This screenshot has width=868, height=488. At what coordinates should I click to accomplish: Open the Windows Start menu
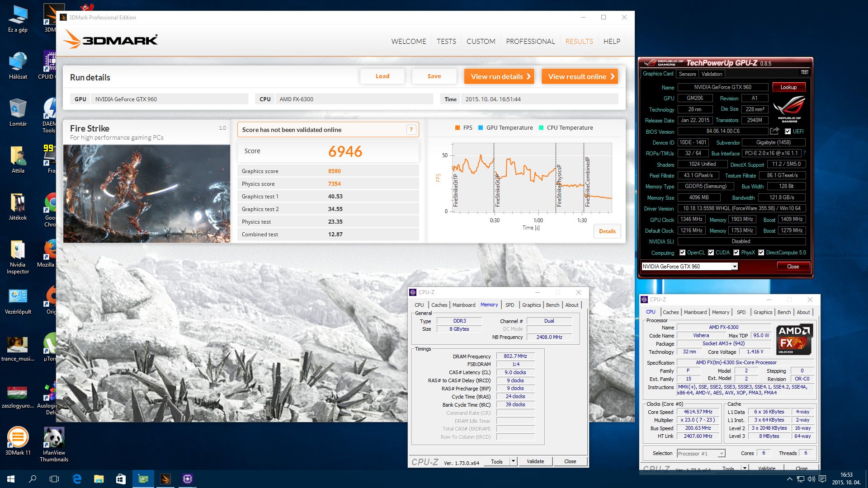(11, 479)
